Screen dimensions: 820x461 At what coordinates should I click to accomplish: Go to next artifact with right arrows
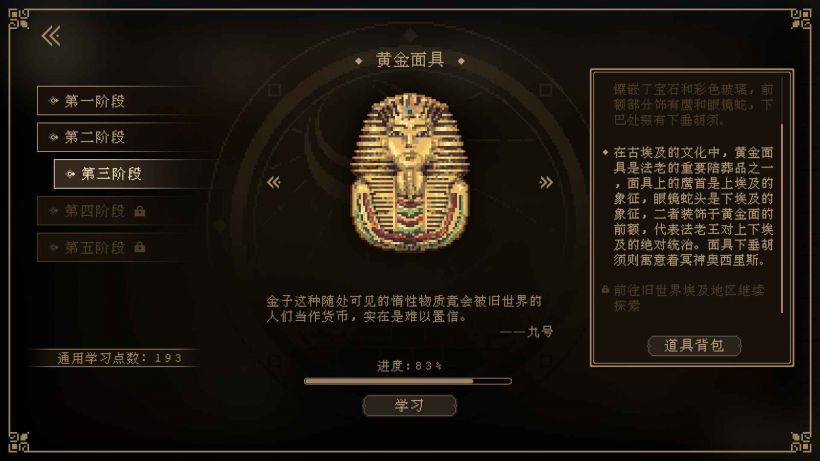546,182
